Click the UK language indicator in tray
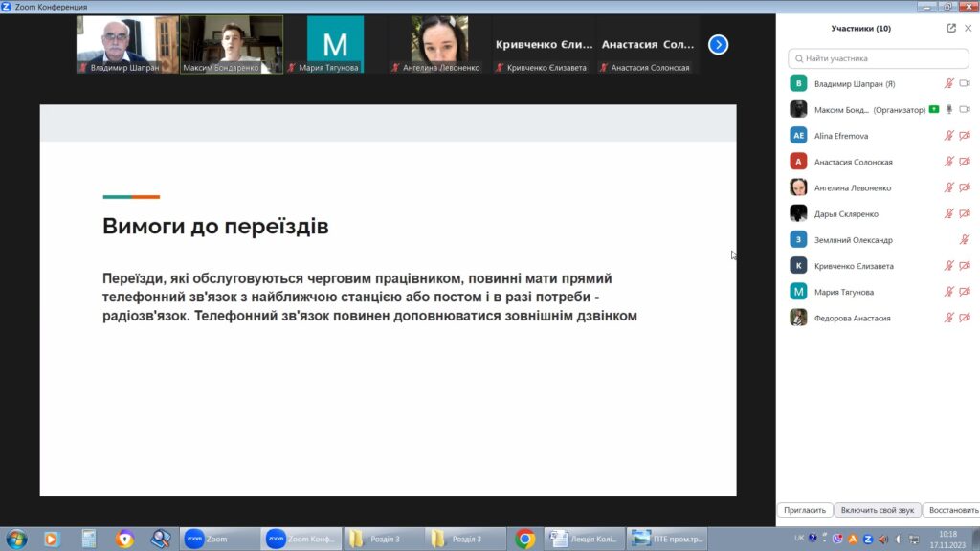Screen dimensions: 980x551 (x=799, y=538)
